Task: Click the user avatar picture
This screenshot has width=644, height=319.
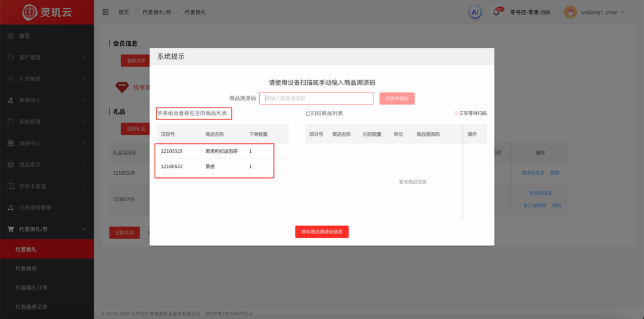Action: [570, 12]
